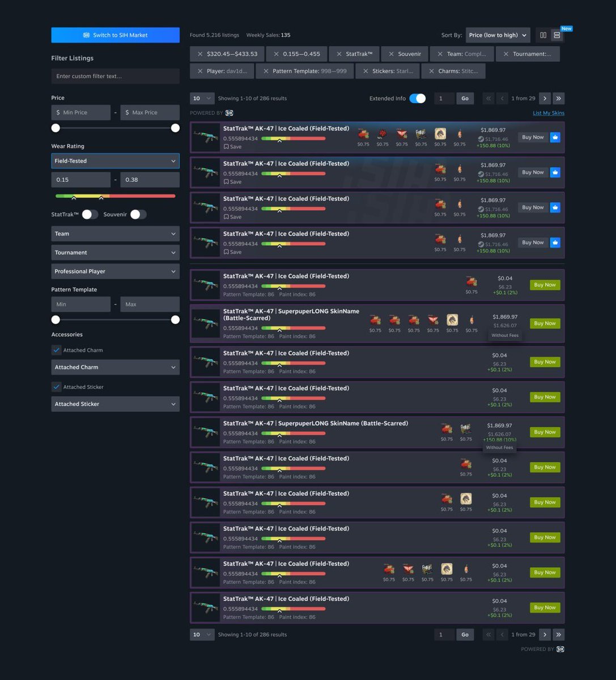The width and height of the screenshot is (616, 680).
Task: Click the wear rating color gradient bar
Action: tap(115, 196)
